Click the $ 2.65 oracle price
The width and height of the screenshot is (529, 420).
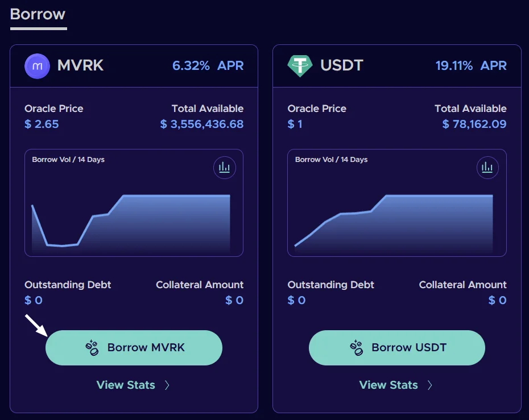(42, 124)
